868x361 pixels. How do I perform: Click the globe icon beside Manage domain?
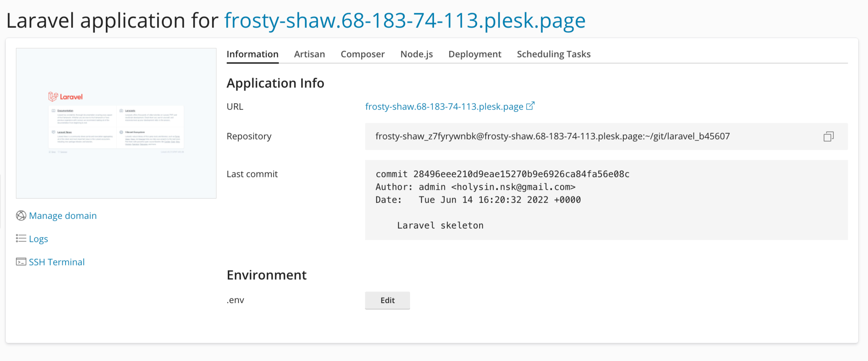(21, 215)
